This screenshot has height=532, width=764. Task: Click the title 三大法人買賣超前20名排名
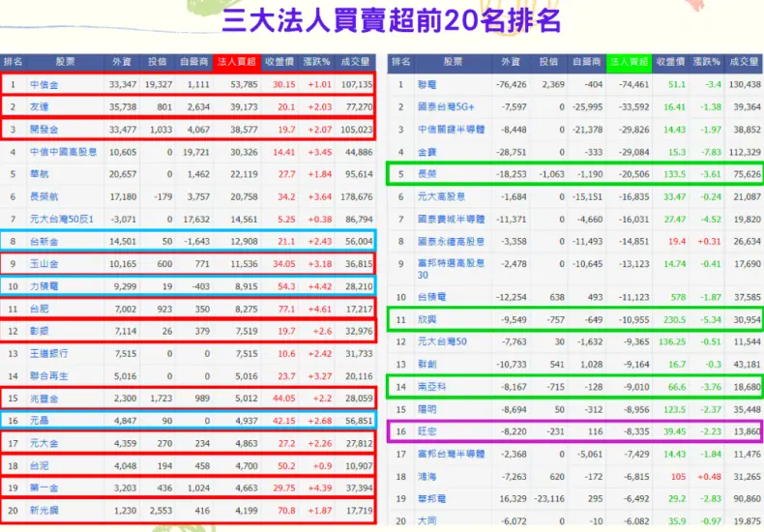click(x=391, y=20)
